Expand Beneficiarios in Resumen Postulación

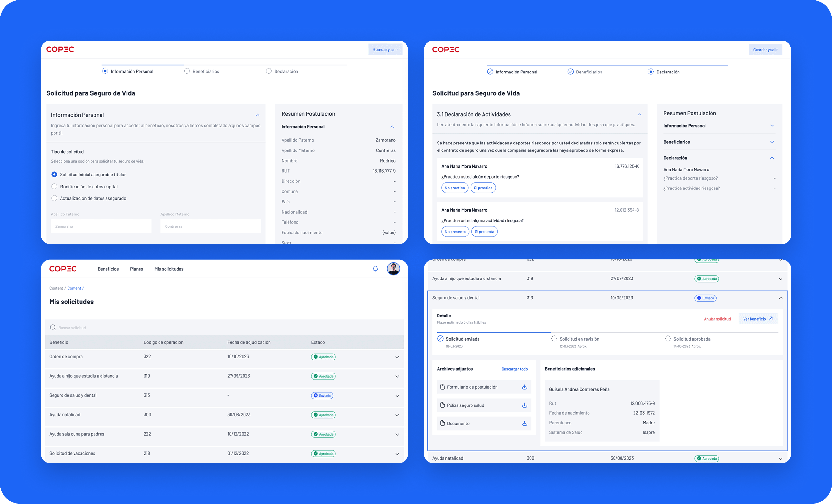click(772, 142)
